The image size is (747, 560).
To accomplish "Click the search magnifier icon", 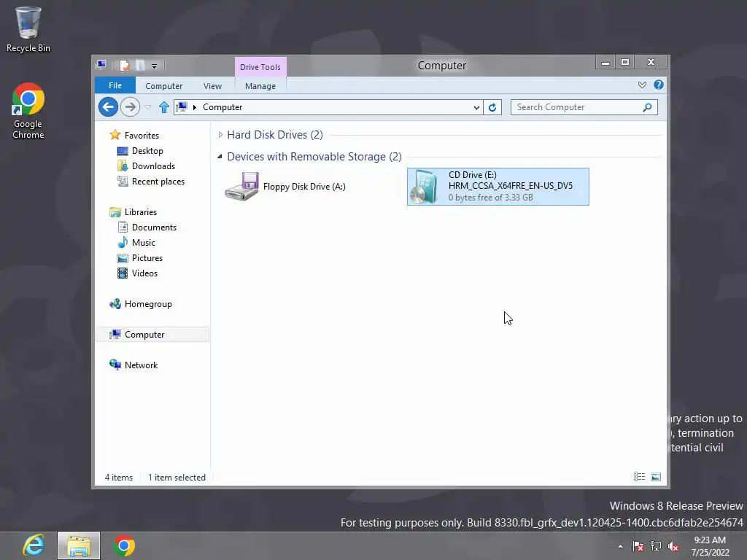I will point(648,107).
